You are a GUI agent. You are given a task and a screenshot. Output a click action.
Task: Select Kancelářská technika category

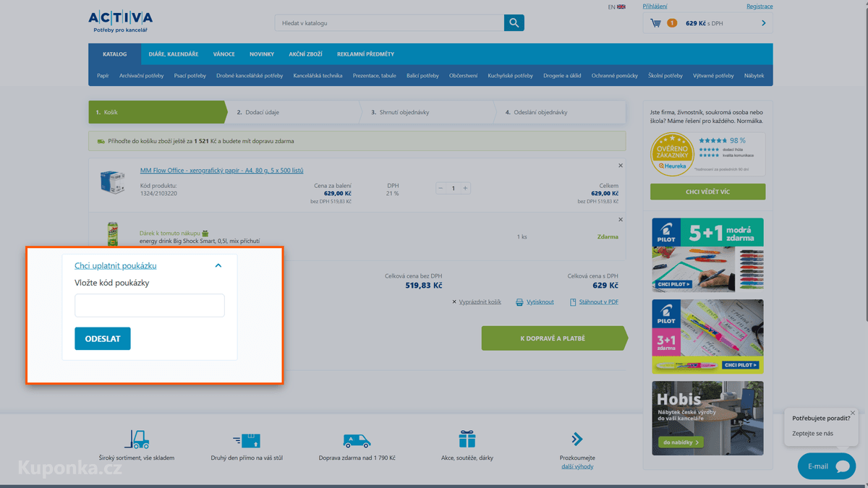pyautogui.click(x=318, y=76)
